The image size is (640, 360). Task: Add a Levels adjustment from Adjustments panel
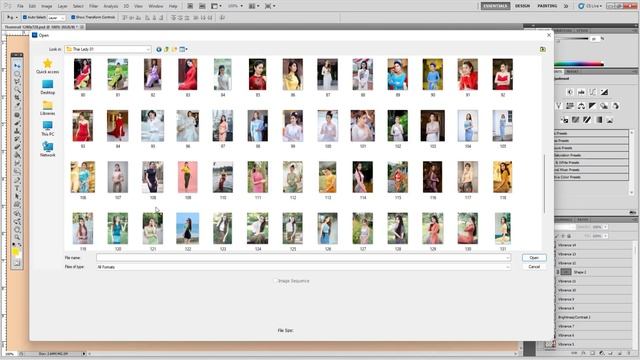tap(581, 92)
